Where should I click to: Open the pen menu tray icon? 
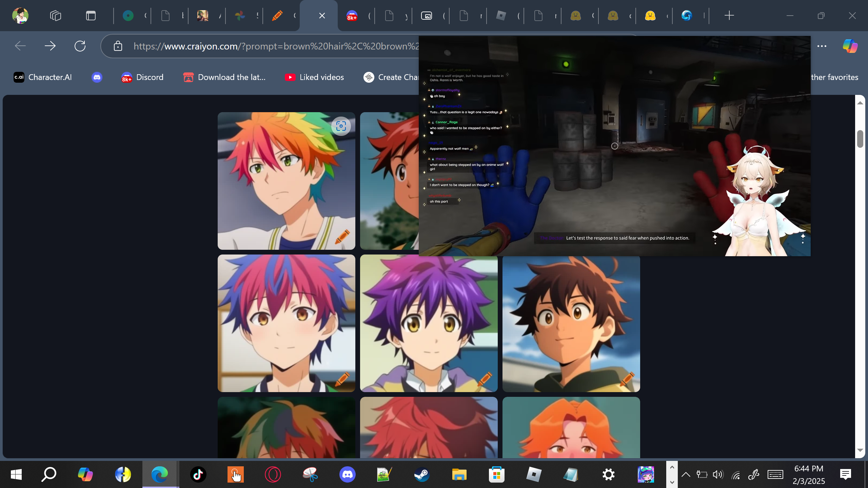pos(753,474)
